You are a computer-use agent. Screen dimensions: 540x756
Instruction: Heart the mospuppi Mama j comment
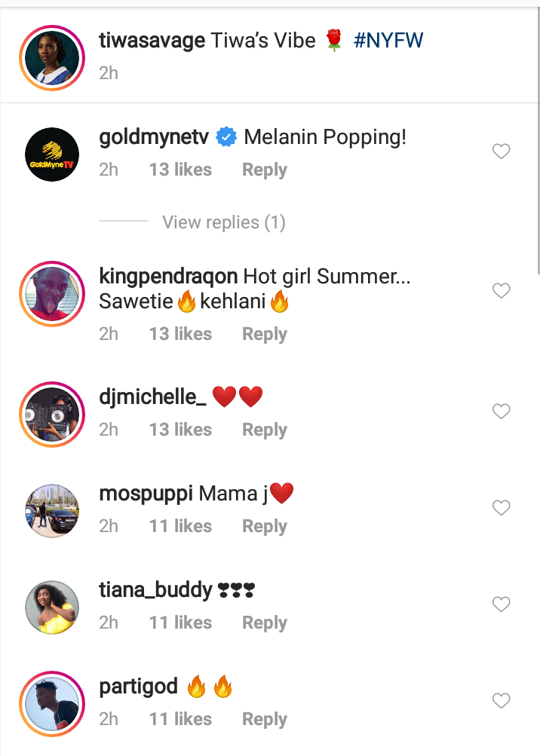501,508
